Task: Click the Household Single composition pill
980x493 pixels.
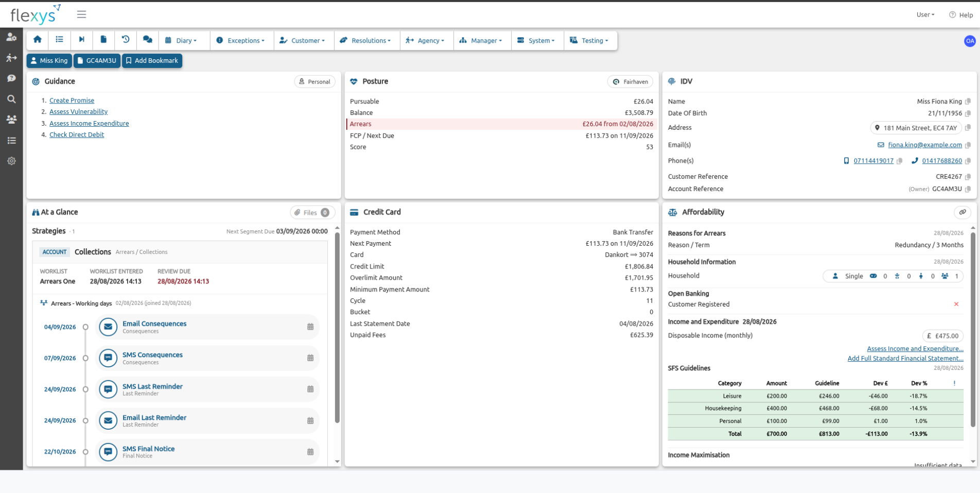Action: [894, 277]
